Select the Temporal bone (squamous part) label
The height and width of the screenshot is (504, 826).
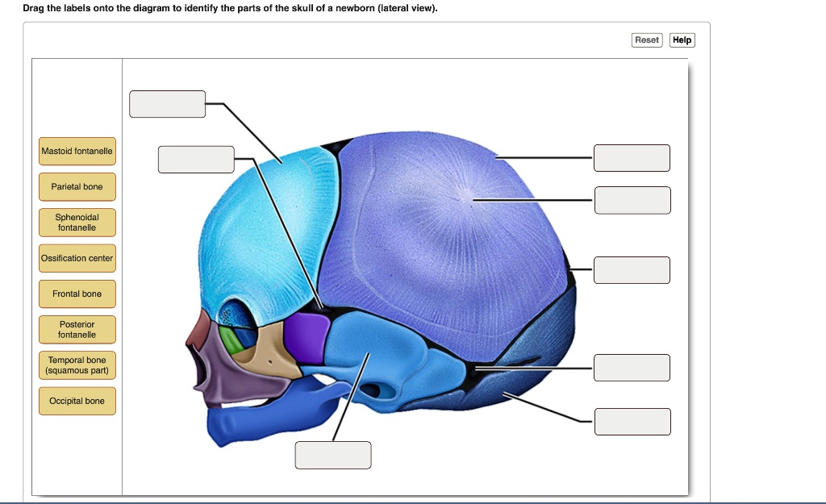coord(77,365)
